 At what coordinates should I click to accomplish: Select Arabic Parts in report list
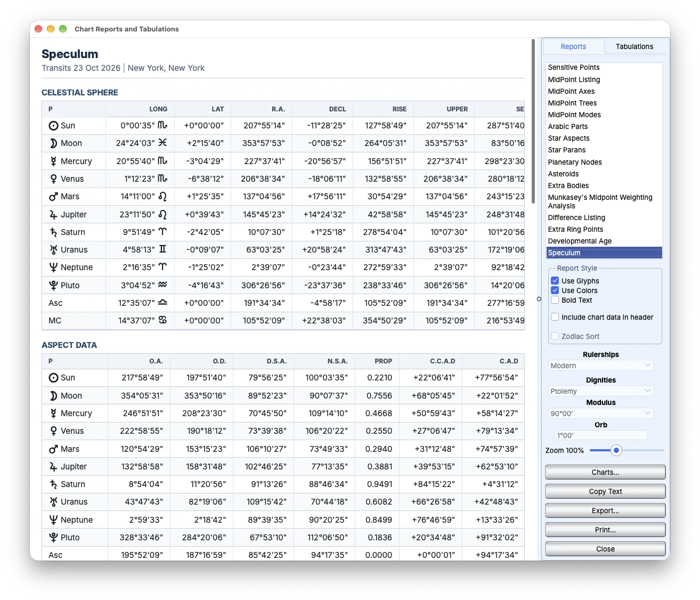pos(605,126)
